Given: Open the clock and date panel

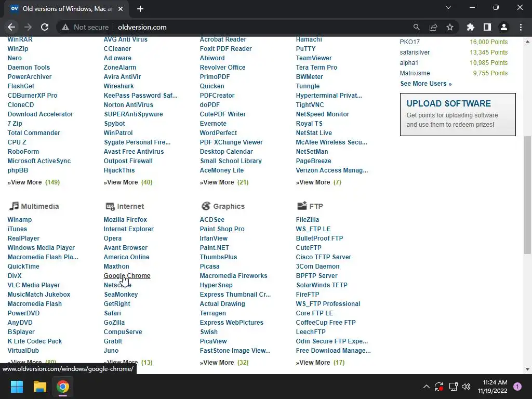Looking at the screenshot, I should (x=493, y=387).
